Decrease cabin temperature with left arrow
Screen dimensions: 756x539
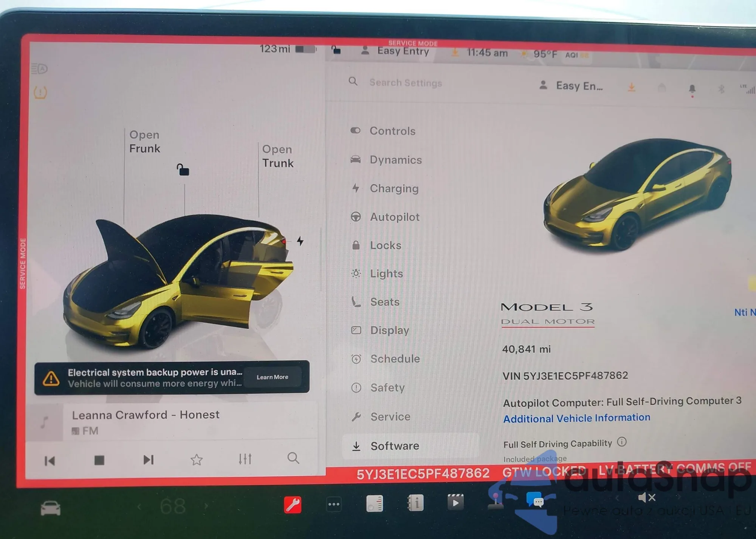139,506
